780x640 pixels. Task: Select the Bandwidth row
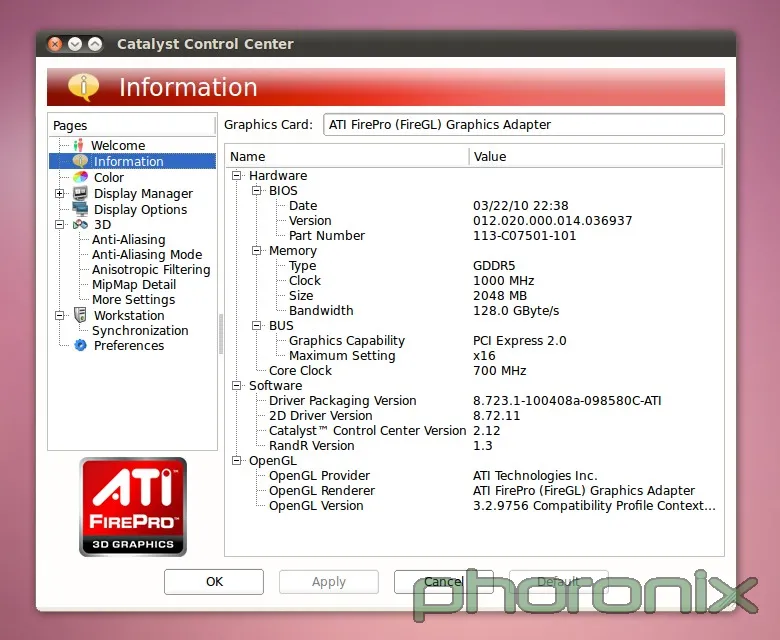click(474, 310)
